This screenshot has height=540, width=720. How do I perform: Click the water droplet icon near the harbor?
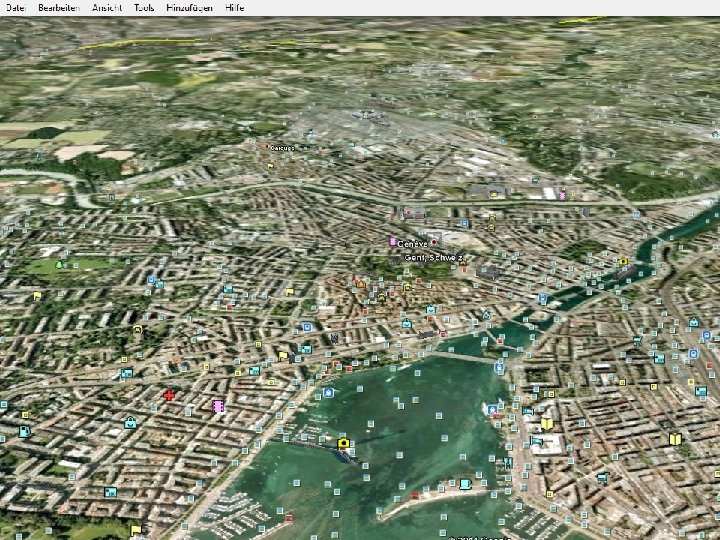[487, 315]
